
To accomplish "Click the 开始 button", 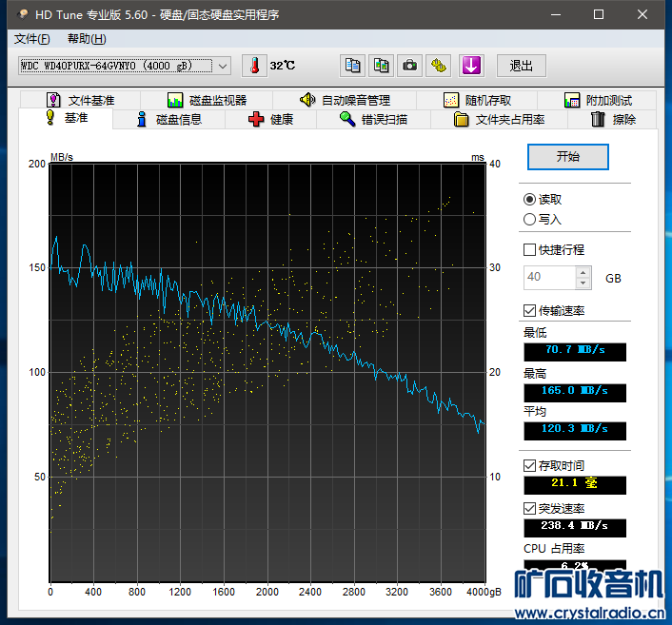I will (x=568, y=157).
